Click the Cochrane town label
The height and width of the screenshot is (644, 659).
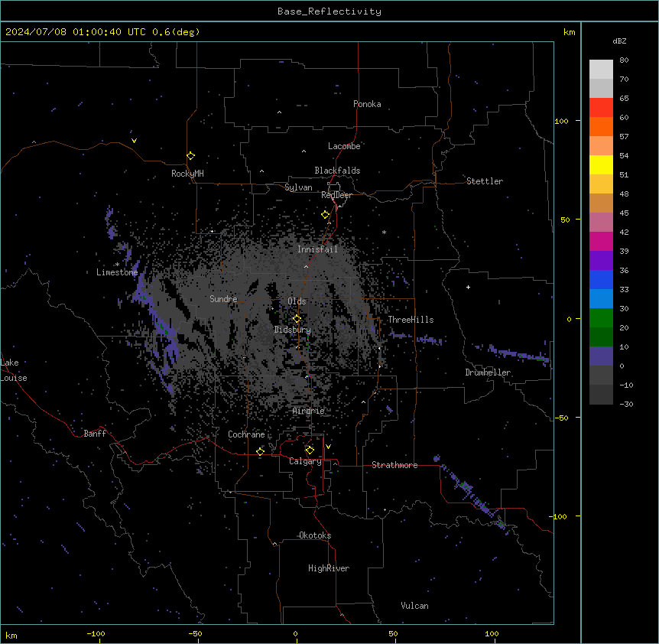(x=246, y=434)
